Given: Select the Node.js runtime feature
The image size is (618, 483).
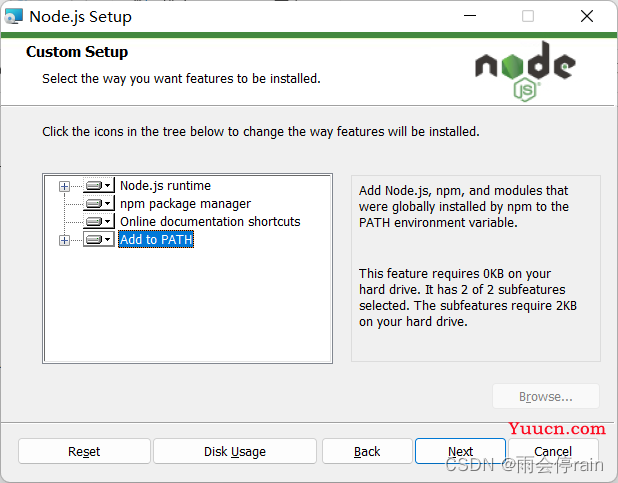Looking at the screenshot, I should [165, 185].
